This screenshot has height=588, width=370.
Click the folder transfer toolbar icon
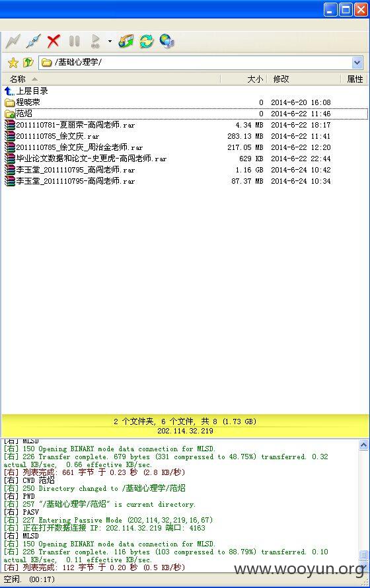[126, 41]
